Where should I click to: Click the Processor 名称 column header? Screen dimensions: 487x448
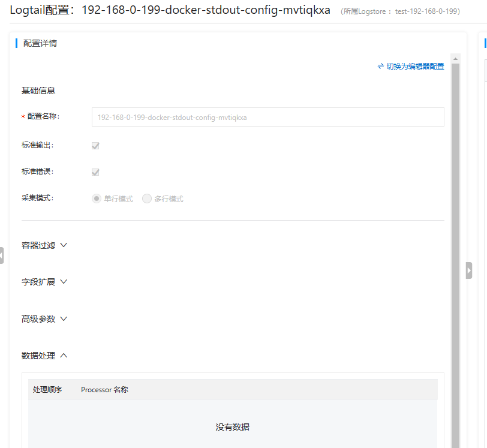coord(104,390)
